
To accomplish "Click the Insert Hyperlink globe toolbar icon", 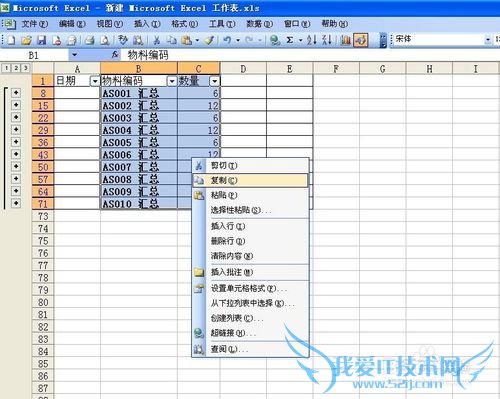I will tap(275, 40).
